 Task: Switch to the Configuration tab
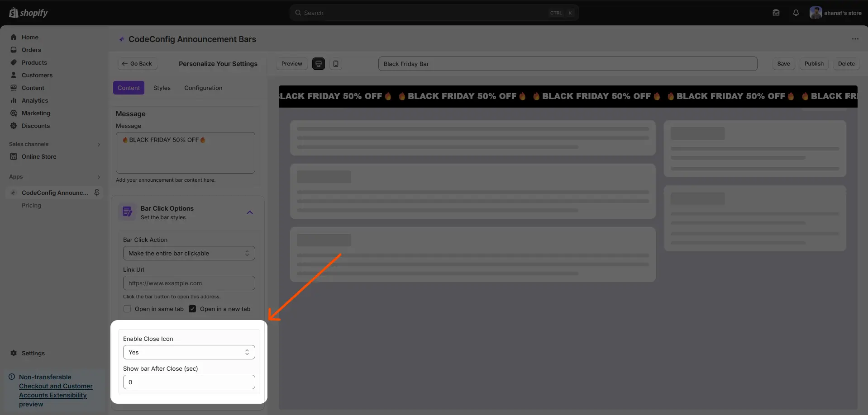point(203,88)
